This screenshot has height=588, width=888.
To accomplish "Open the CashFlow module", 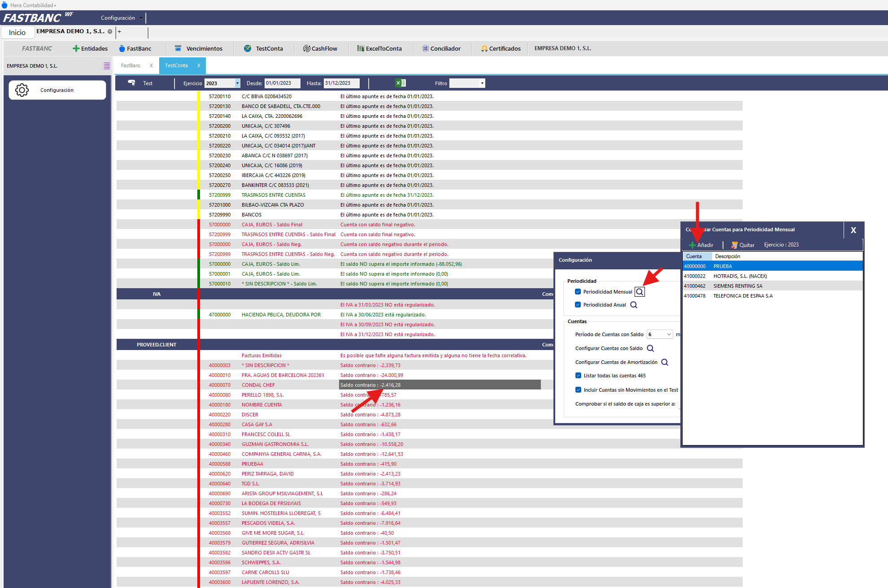I will (320, 48).
